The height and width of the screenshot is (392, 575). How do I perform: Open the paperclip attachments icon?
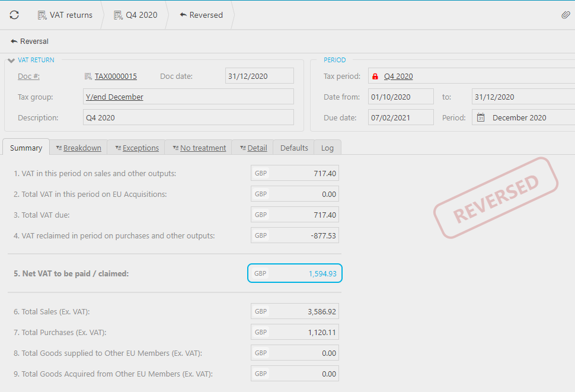(x=566, y=15)
